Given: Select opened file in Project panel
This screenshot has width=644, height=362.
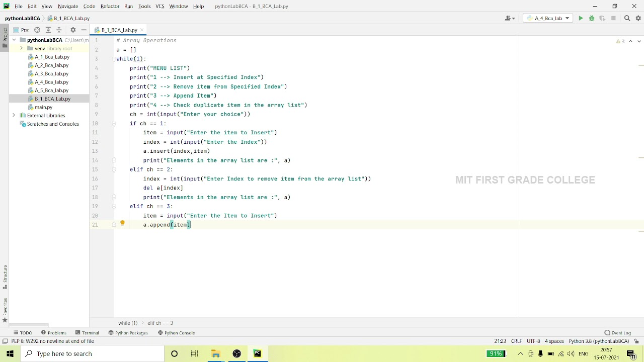Looking at the screenshot, I should pos(37,30).
